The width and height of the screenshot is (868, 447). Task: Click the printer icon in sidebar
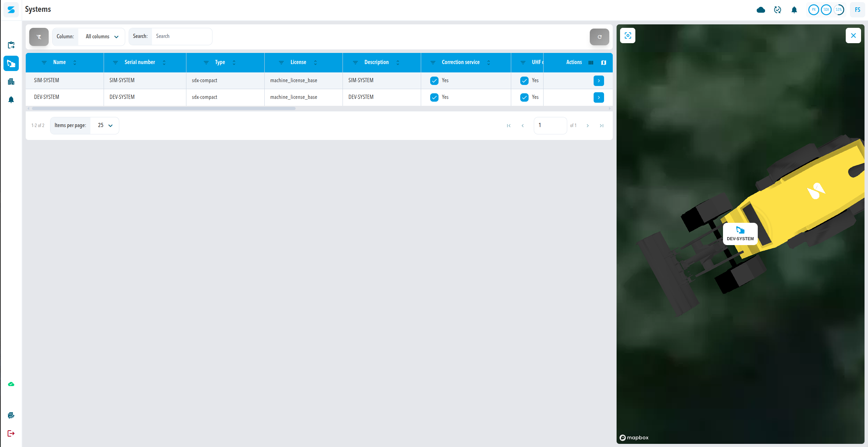(11, 415)
